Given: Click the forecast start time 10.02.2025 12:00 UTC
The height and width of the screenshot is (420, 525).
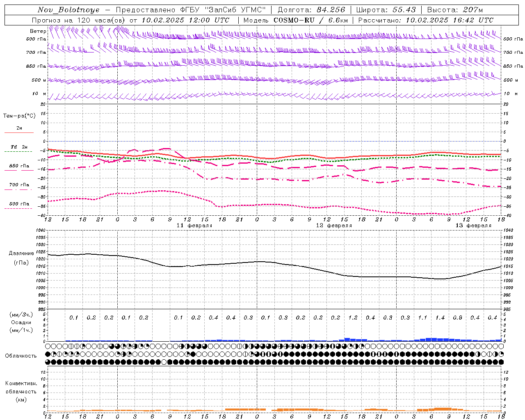Looking at the screenshot, I should 185,20.
